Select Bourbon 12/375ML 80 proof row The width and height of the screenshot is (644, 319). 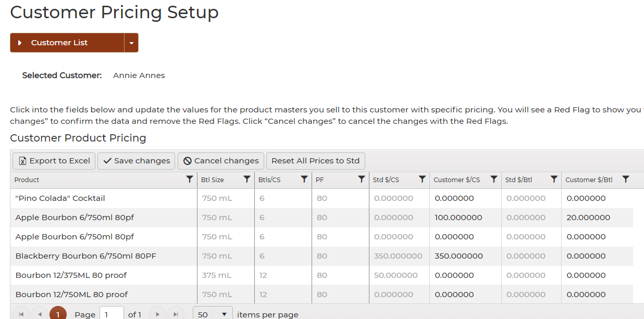point(321,275)
